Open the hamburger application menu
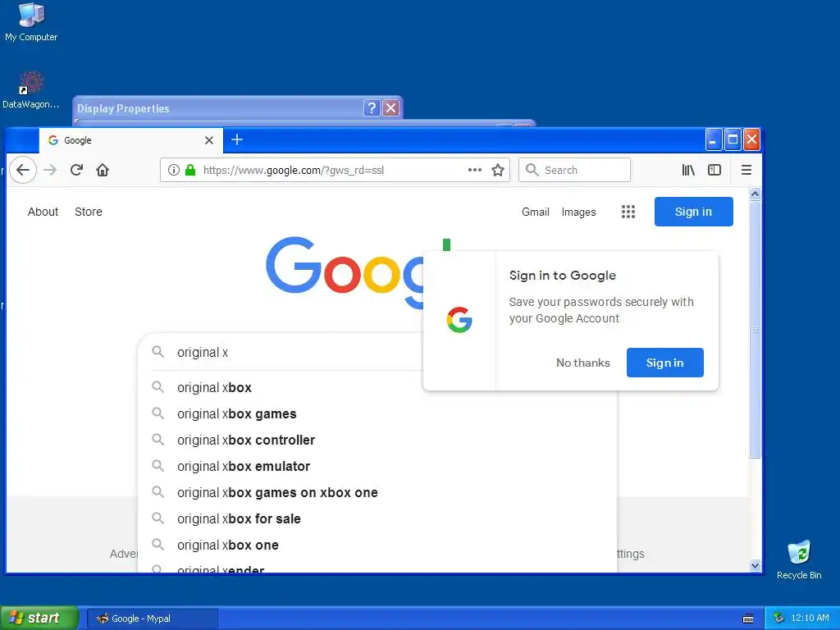This screenshot has height=630, width=840. (746, 170)
